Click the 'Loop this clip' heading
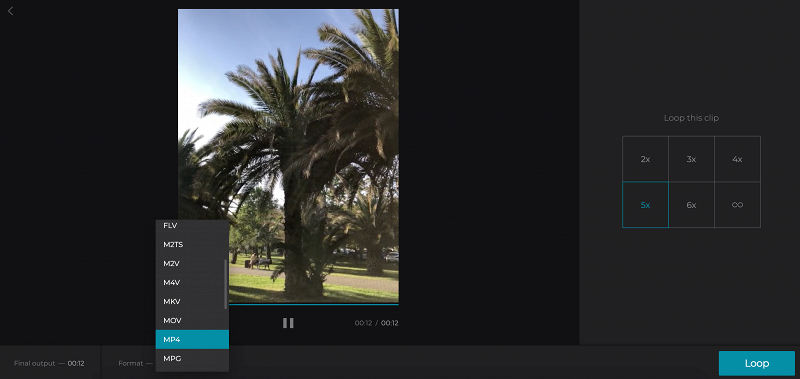This screenshot has width=800, height=379. click(691, 118)
